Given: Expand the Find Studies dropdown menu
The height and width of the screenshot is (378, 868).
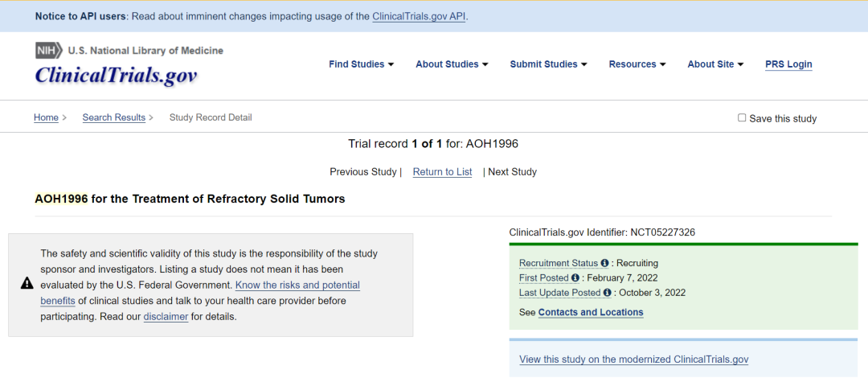Looking at the screenshot, I should coord(361,64).
